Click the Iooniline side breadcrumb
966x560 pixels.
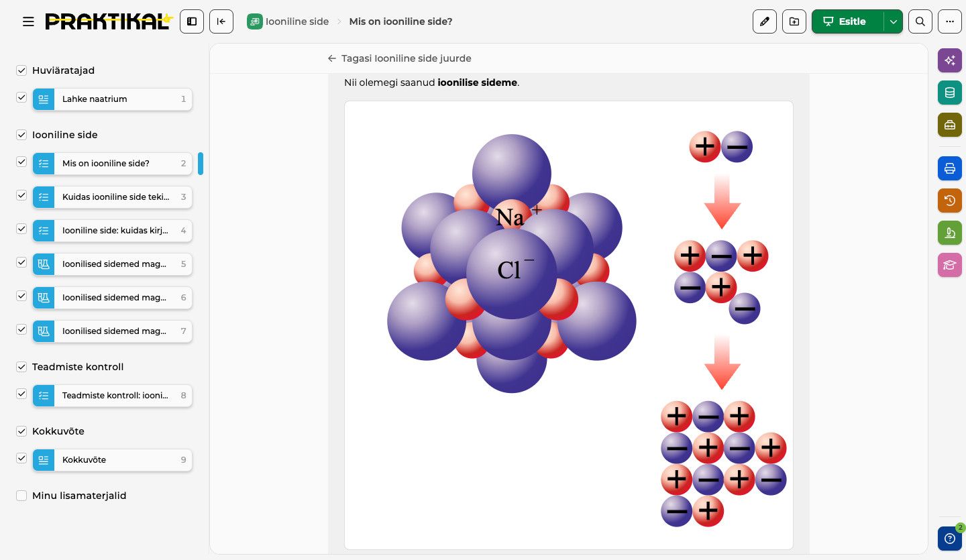pyautogui.click(x=288, y=21)
